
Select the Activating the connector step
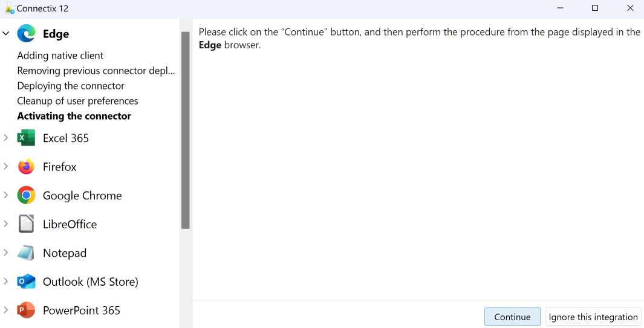coord(74,116)
